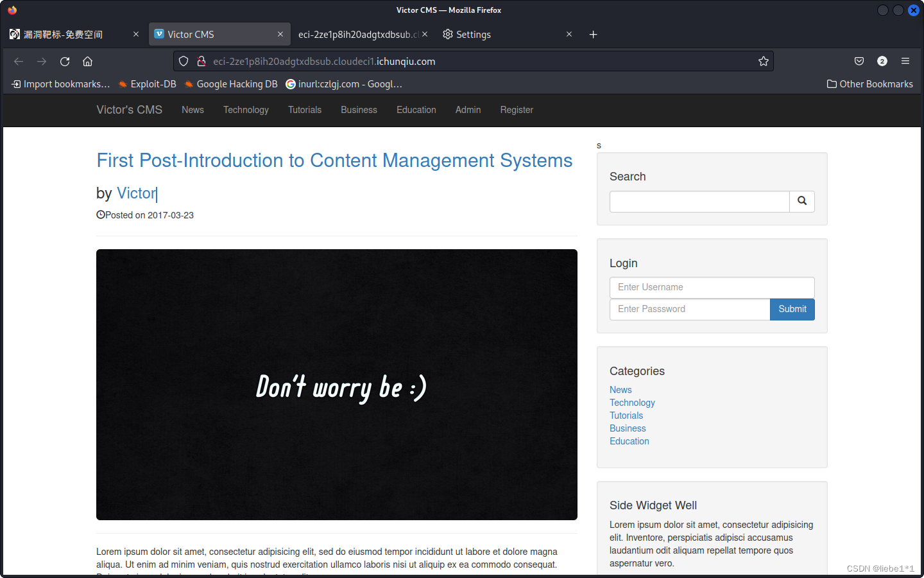Reload the current page

click(x=65, y=62)
